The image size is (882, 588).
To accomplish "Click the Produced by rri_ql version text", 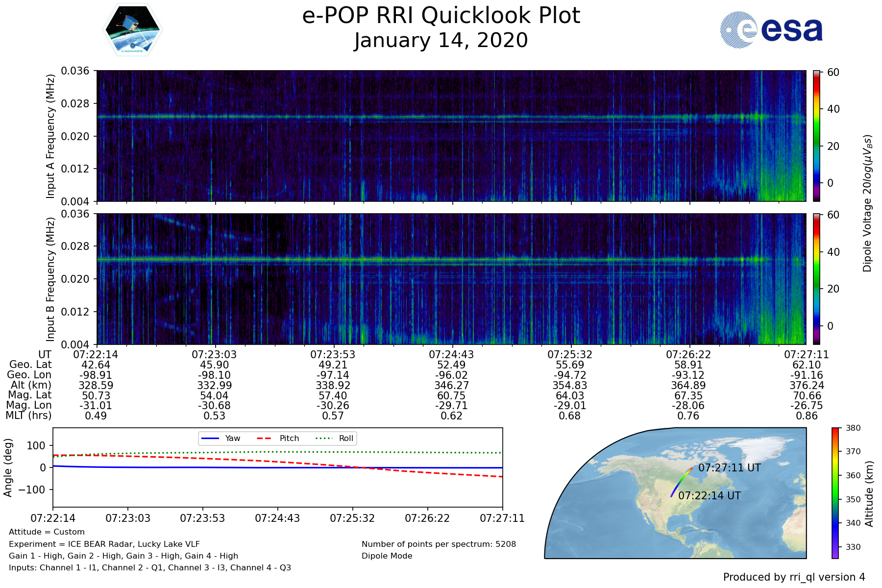I will pyautogui.click(x=794, y=577).
